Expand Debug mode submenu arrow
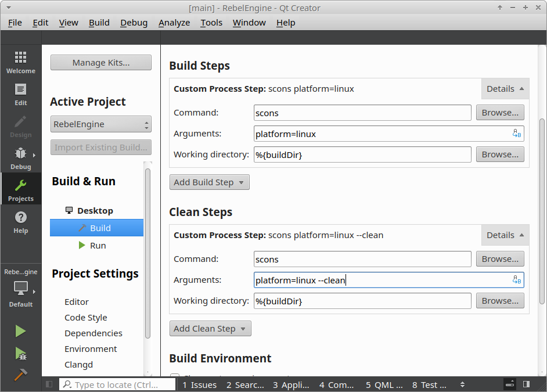The height and width of the screenshot is (392, 547). (x=34, y=155)
